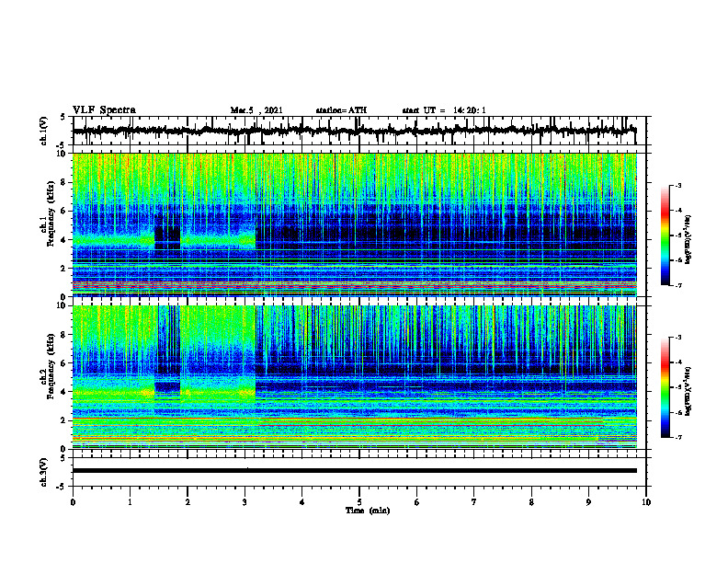
Task: Click time axis tick label "10"
Action: coord(646,502)
